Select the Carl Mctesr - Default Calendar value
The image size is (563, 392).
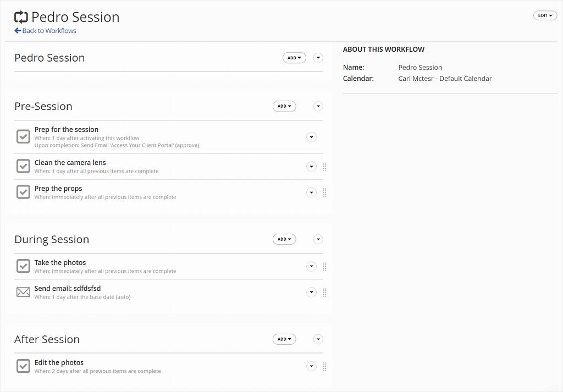pyautogui.click(x=444, y=78)
